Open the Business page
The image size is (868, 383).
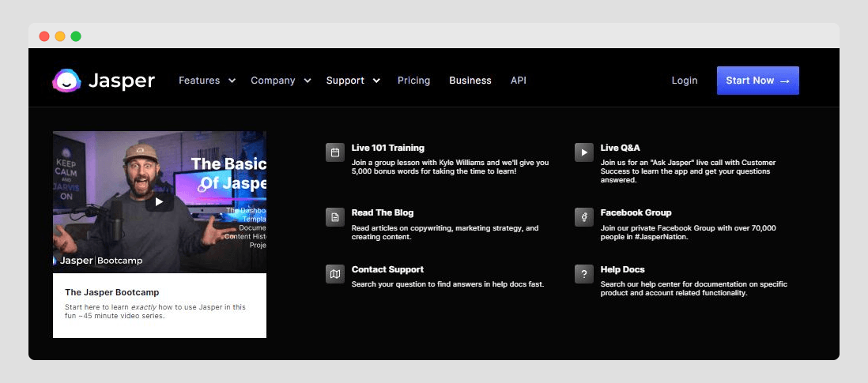(470, 81)
